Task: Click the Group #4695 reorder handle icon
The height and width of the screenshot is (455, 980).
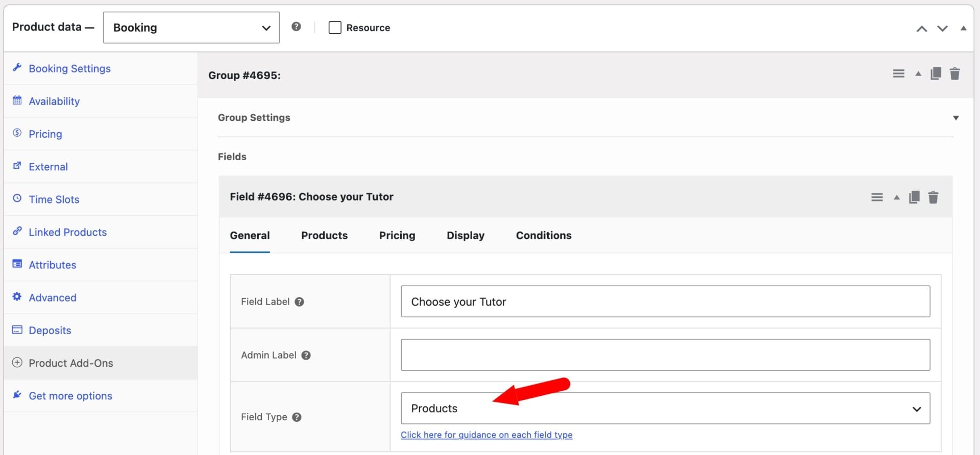Action: point(898,74)
